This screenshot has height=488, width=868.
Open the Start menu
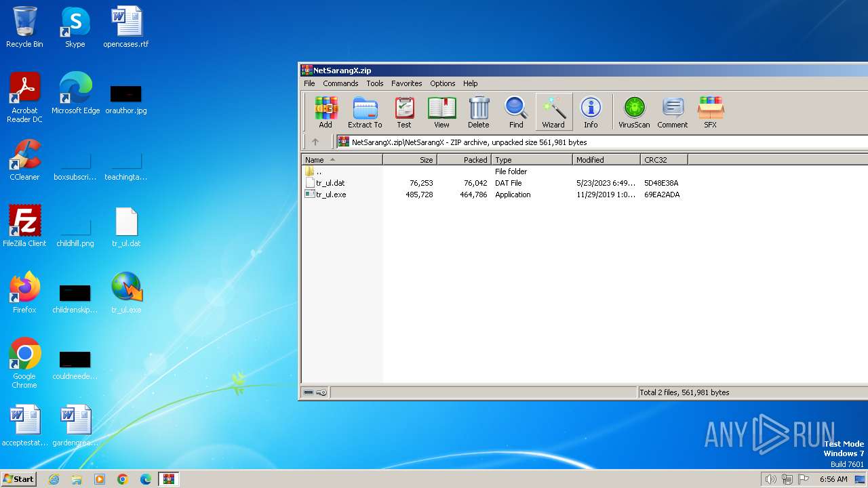pyautogui.click(x=19, y=479)
